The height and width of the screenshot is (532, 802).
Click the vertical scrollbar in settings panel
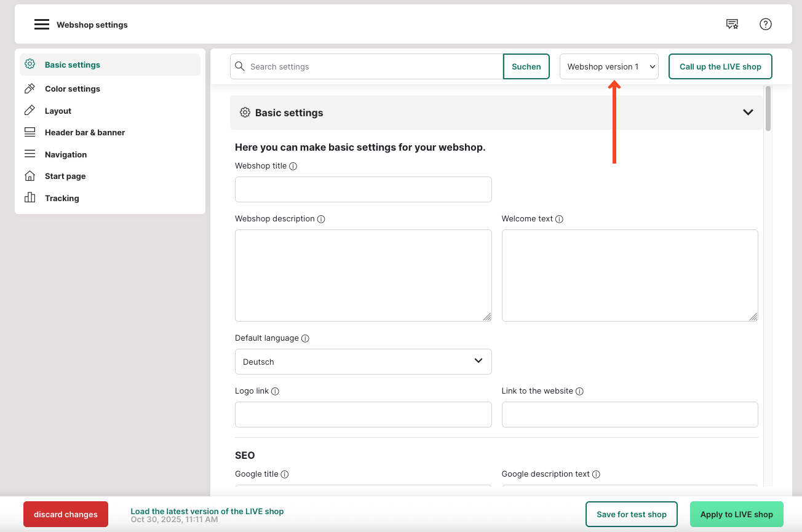tap(768, 108)
